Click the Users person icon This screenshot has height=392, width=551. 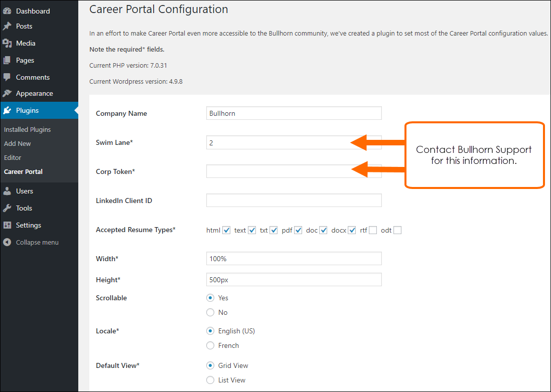pos(7,191)
